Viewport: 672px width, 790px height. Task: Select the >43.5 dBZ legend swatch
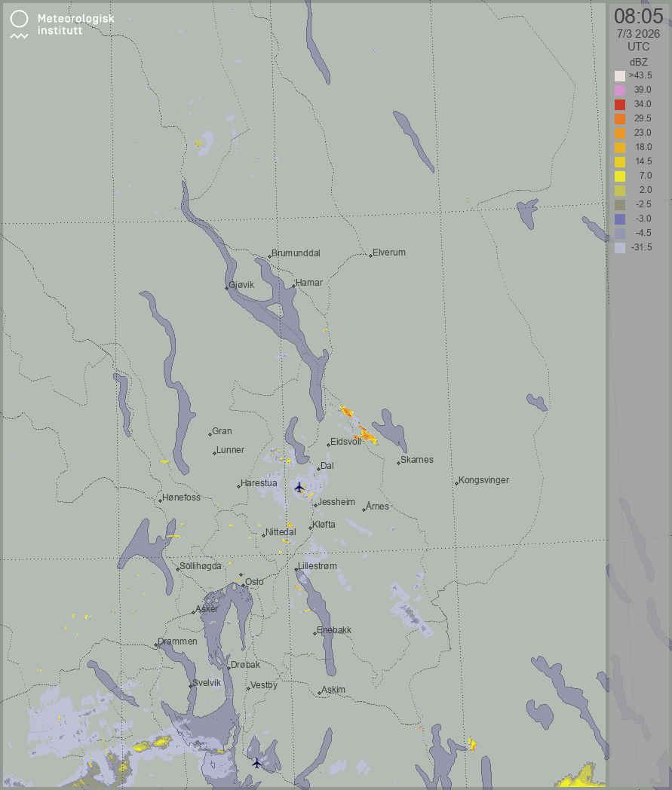[620, 75]
